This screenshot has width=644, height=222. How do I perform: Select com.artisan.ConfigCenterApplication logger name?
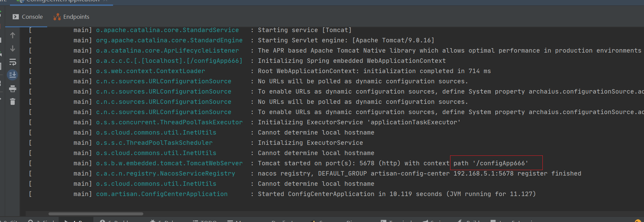[162, 194]
